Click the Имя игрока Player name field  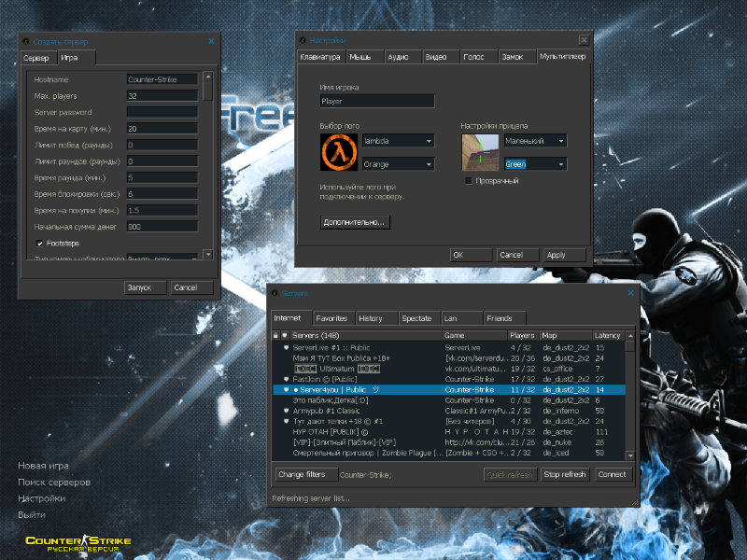[x=377, y=101]
